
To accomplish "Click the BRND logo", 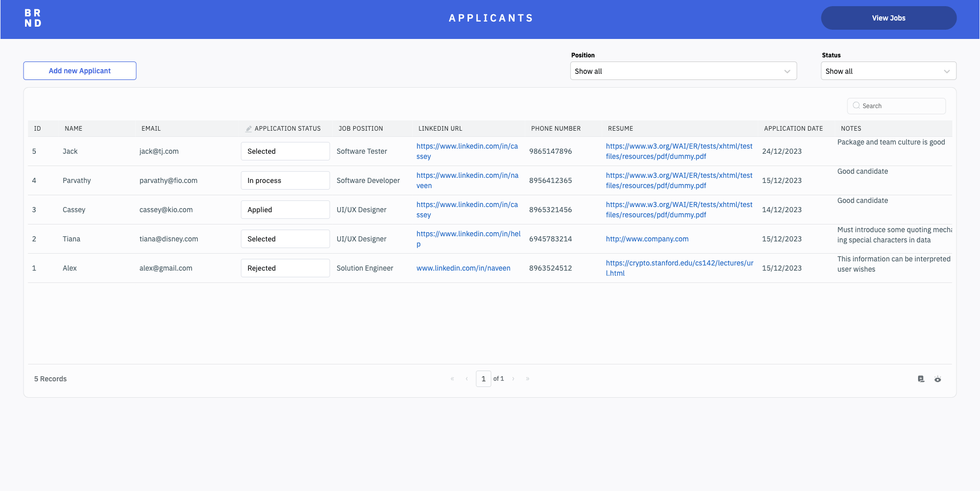I will pyautogui.click(x=33, y=18).
